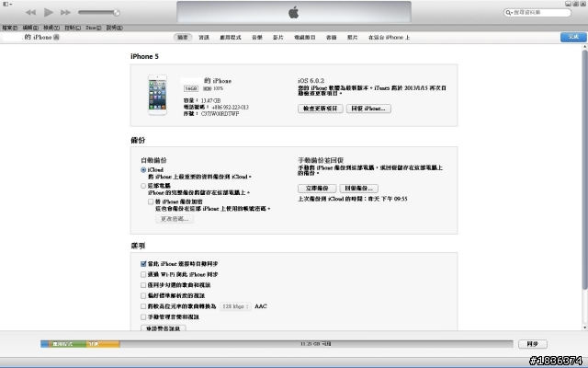The image size is (588, 368).
Task: Click the 更改密碼... (Change Password) button
Action: [175, 219]
